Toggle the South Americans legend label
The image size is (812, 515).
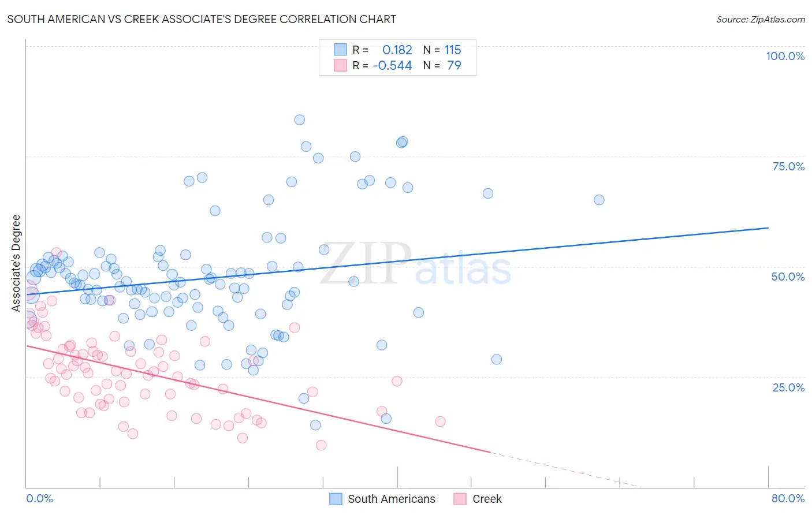(392, 499)
